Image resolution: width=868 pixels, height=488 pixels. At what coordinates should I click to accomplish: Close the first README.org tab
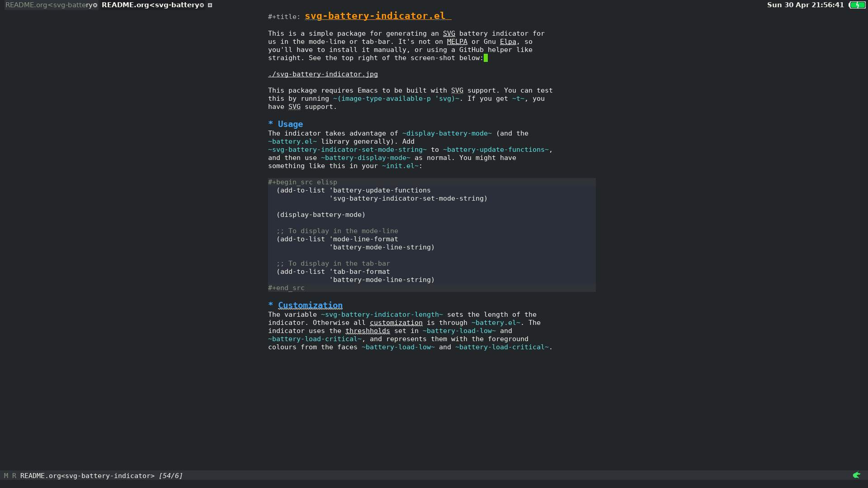(x=95, y=5)
